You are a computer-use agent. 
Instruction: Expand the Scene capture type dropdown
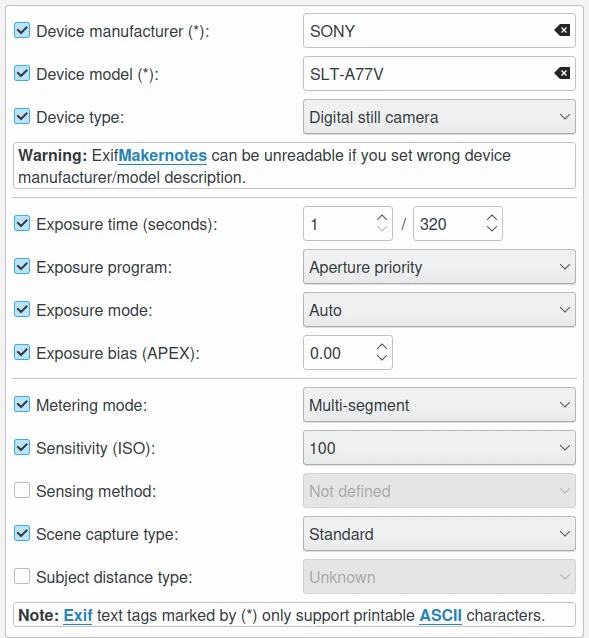coord(439,534)
